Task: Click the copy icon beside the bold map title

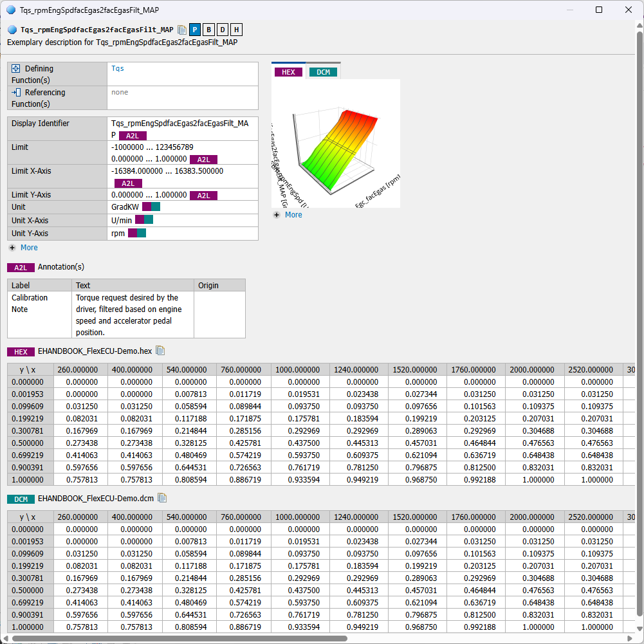Action: (x=182, y=30)
